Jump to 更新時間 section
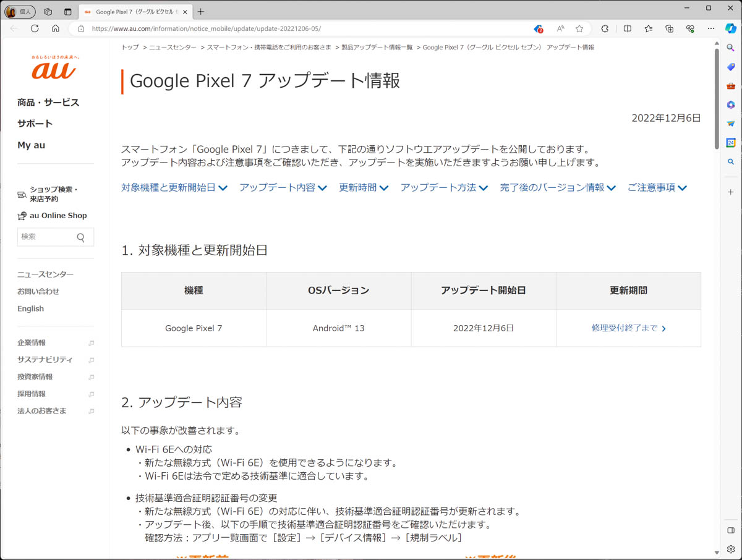The height and width of the screenshot is (560, 742). click(x=364, y=187)
